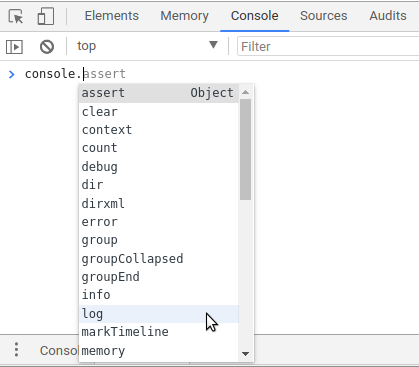Image resolution: width=419 pixels, height=367 pixels.
Task: Select debug autocomplete suggestion
Action: click(159, 166)
